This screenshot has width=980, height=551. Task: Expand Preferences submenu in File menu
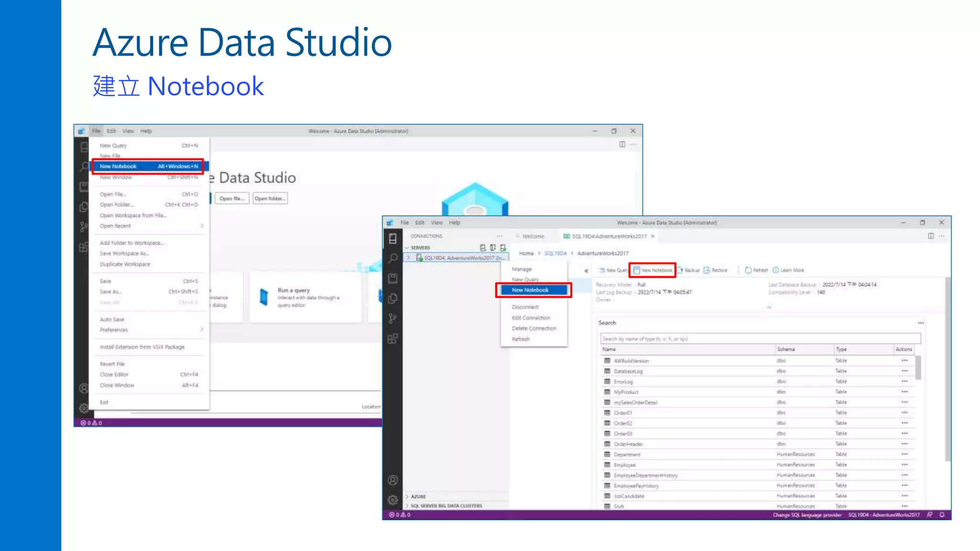pos(201,330)
